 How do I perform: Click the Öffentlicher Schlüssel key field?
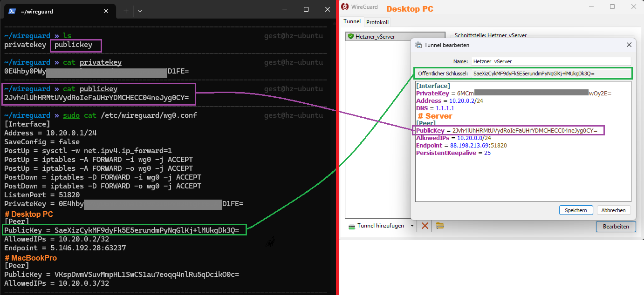click(550, 74)
